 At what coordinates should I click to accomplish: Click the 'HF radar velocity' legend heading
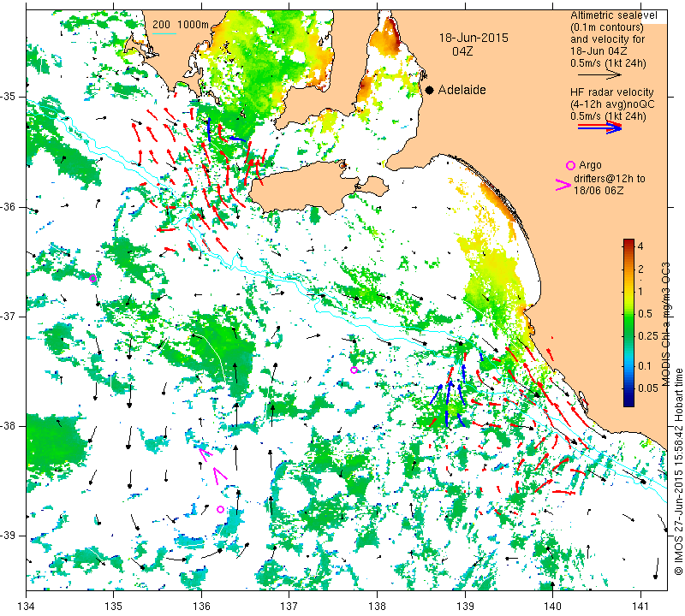click(x=612, y=92)
